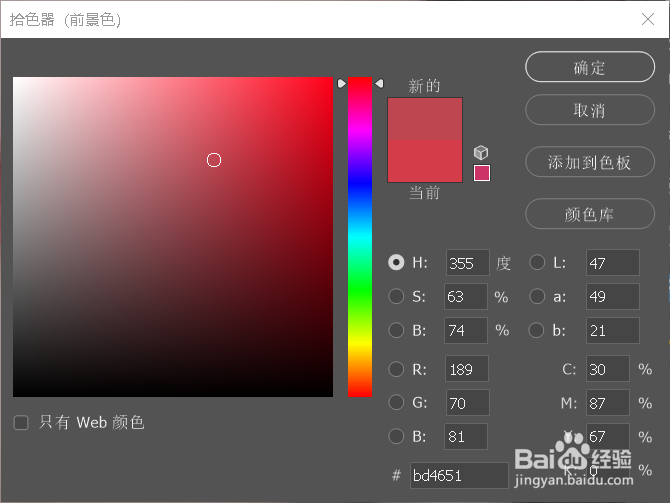Screen dimensions: 670x503
Task: Select the Lab b radio button
Action: tap(536, 330)
